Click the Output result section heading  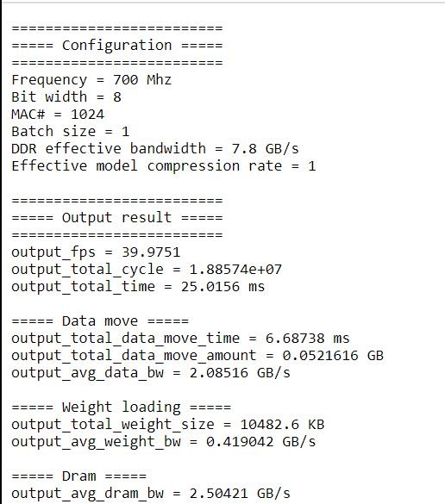pos(117,218)
